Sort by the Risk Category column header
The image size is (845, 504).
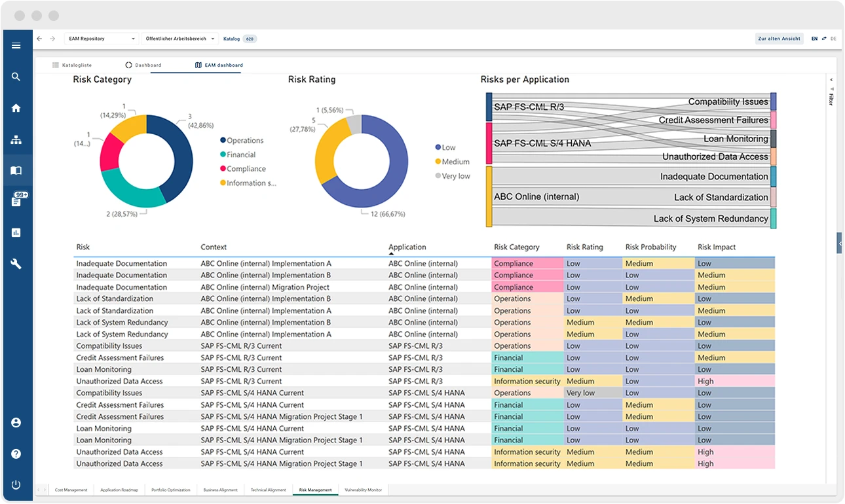517,247
